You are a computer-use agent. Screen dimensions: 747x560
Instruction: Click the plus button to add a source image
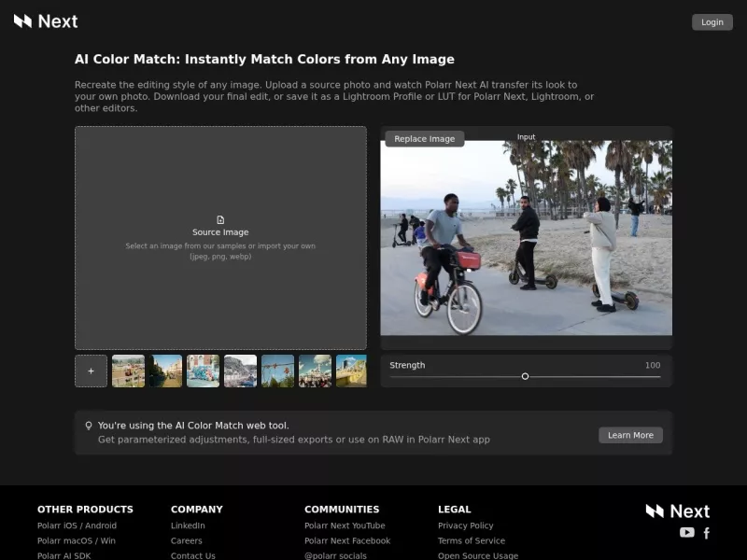(x=91, y=371)
